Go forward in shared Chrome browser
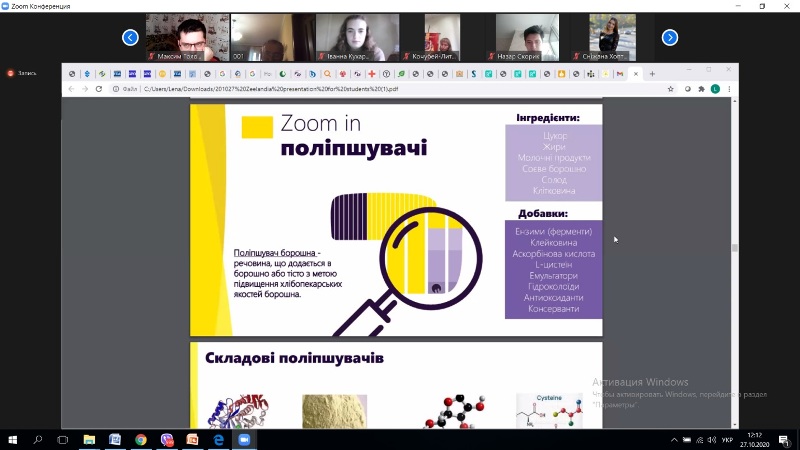The width and height of the screenshot is (800, 450). tap(85, 89)
